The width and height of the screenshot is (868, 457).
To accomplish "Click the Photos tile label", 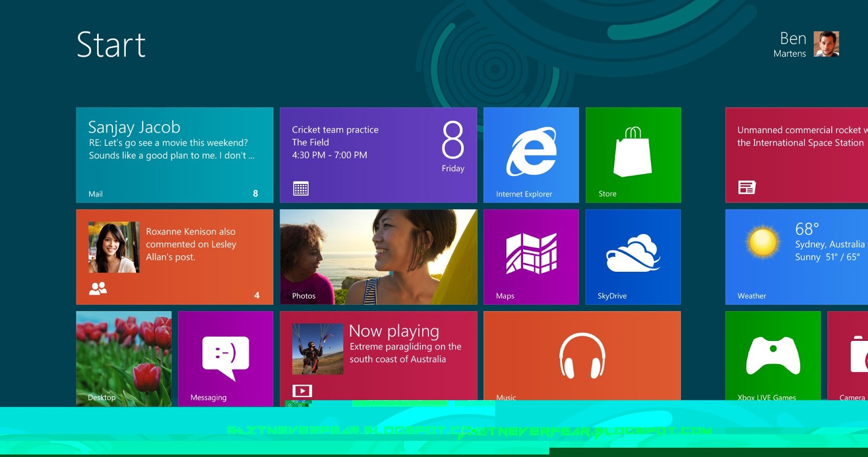I will 304,296.
